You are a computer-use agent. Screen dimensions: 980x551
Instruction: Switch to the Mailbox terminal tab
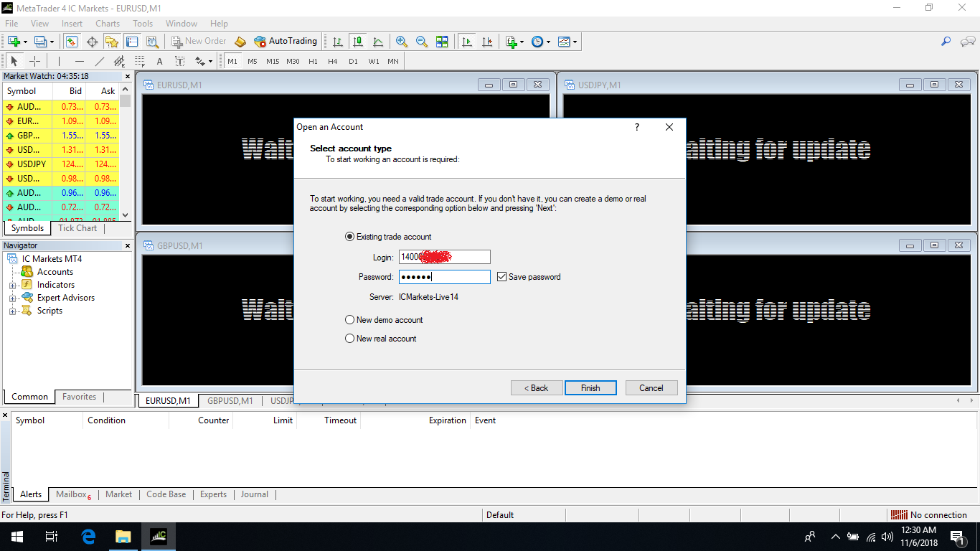73,494
